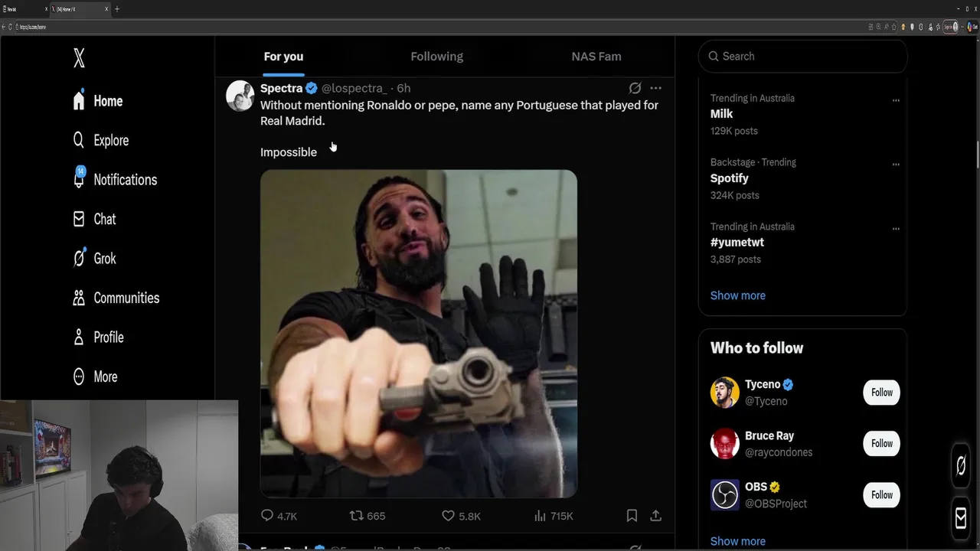Screen dimensions: 980x551
Task: Switch to the NAS Fam tab
Action: coord(596,57)
